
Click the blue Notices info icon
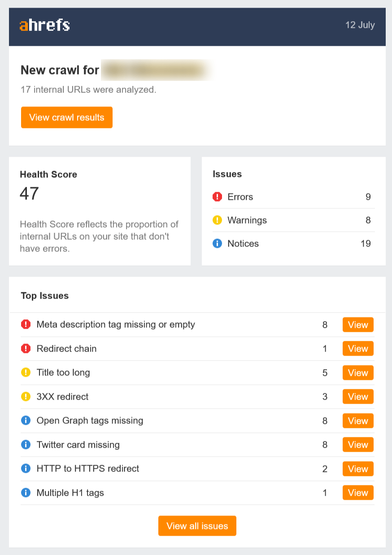coord(218,243)
